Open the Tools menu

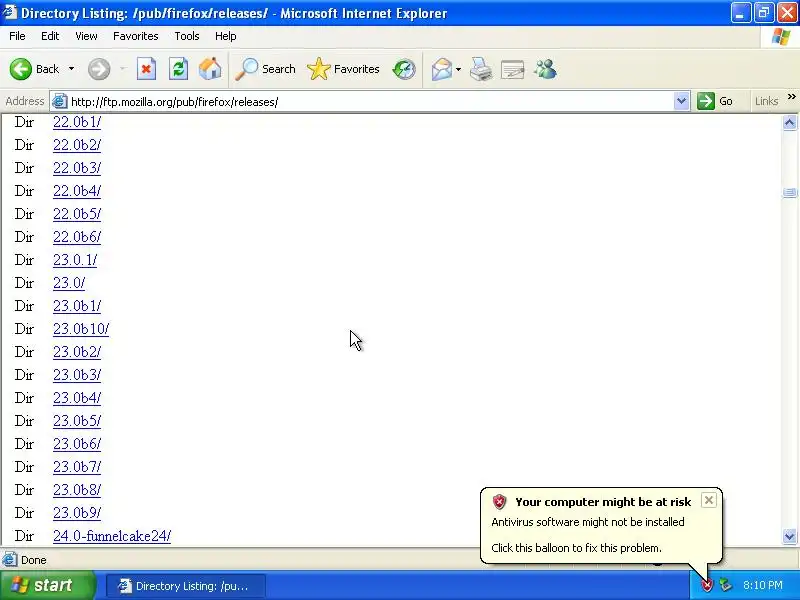(187, 36)
